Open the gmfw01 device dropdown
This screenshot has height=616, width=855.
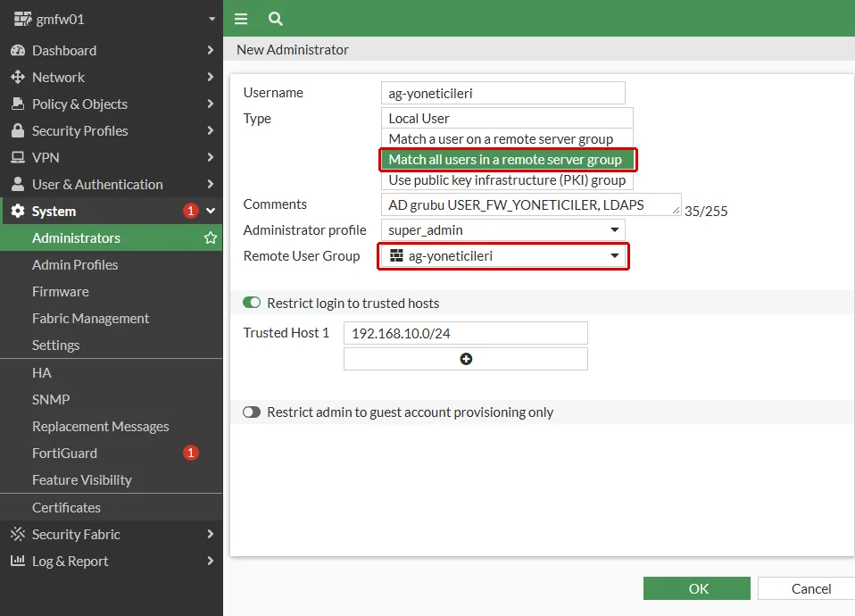212,19
